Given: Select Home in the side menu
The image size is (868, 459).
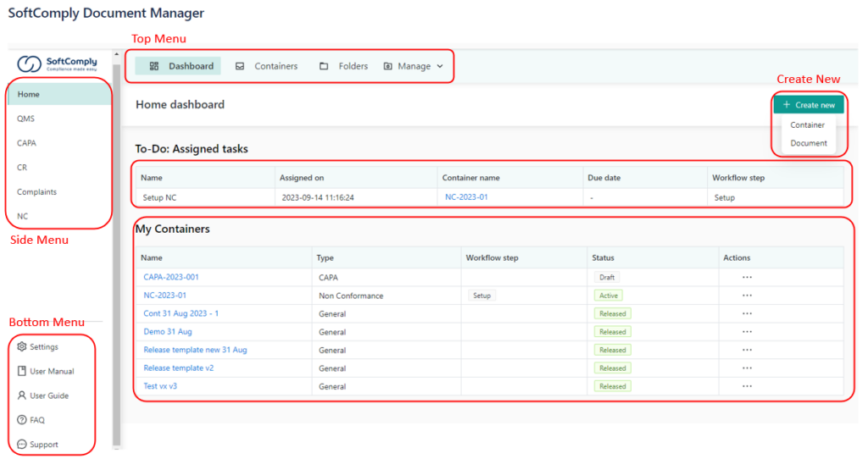Looking at the screenshot, I should (59, 94).
